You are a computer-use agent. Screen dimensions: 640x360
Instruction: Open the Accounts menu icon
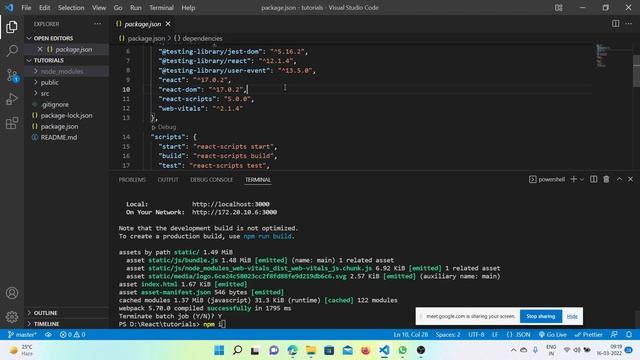[x=12, y=293]
